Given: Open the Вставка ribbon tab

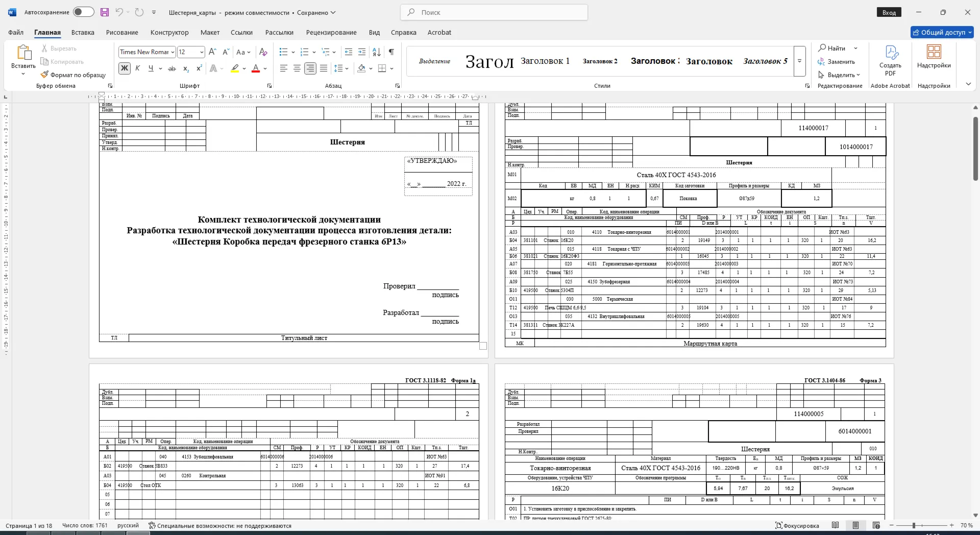Looking at the screenshot, I should coord(83,32).
